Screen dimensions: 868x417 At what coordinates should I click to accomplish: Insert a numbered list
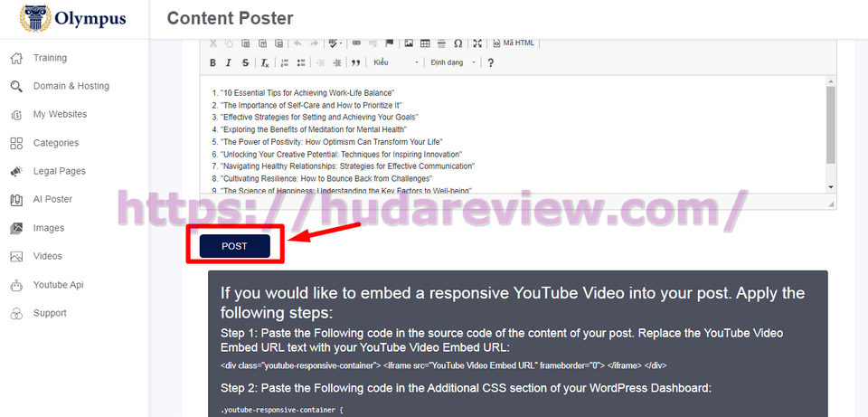(285, 62)
